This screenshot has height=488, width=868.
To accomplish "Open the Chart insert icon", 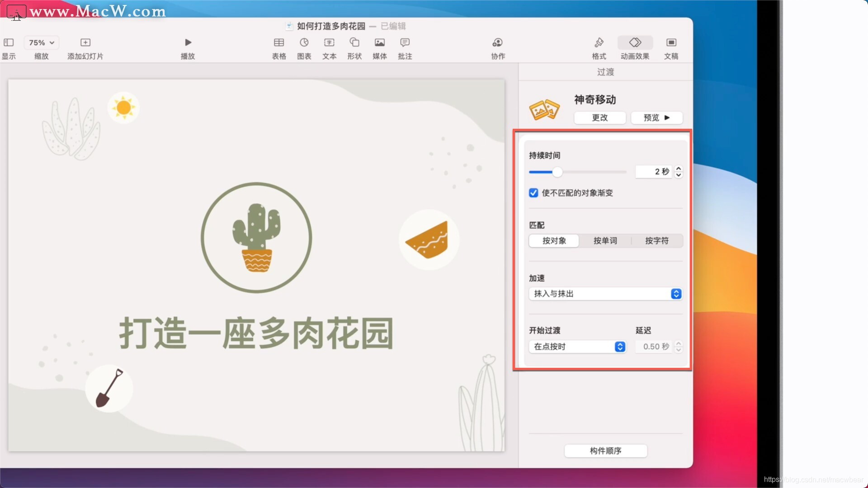I will click(x=304, y=42).
